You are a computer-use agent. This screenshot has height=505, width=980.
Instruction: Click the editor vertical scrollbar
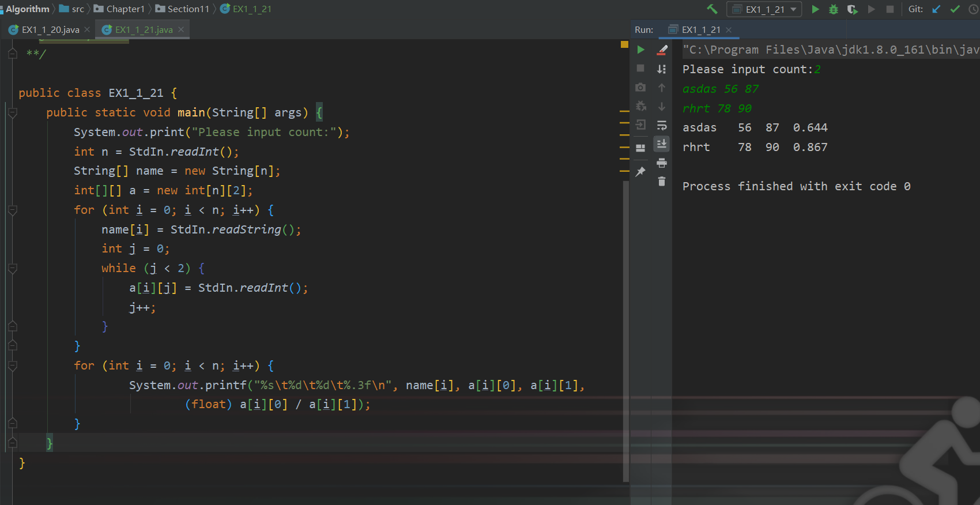pyautogui.click(x=626, y=331)
